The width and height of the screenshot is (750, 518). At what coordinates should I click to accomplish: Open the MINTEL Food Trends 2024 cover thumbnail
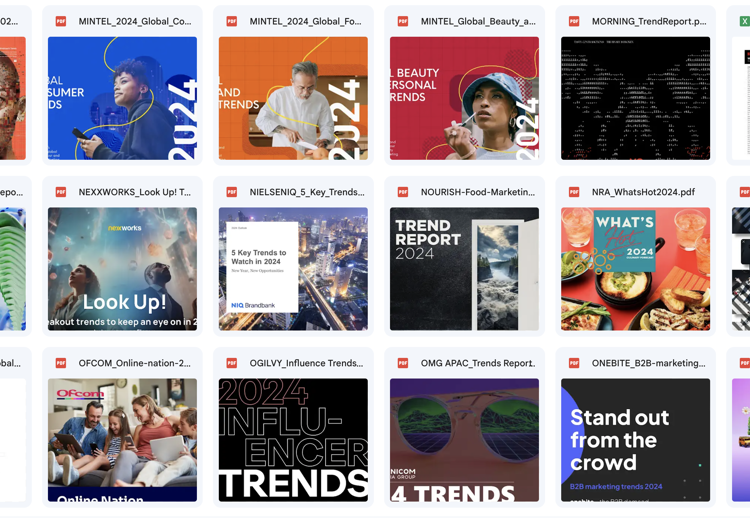point(293,98)
